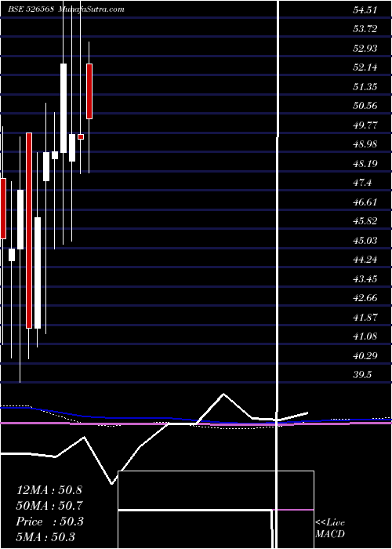
Task: Click the peak of the white MACD line
Action: click(x=223, y=394)
